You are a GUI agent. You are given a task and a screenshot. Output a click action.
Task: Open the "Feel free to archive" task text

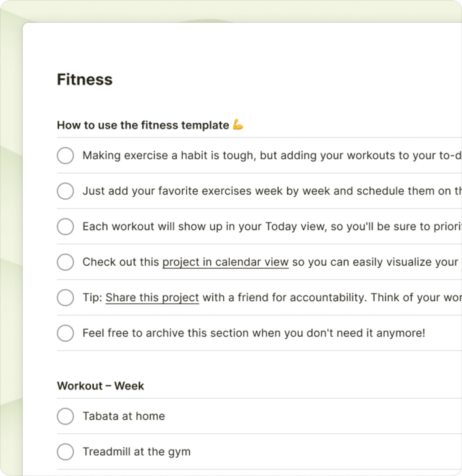[254, 333]
